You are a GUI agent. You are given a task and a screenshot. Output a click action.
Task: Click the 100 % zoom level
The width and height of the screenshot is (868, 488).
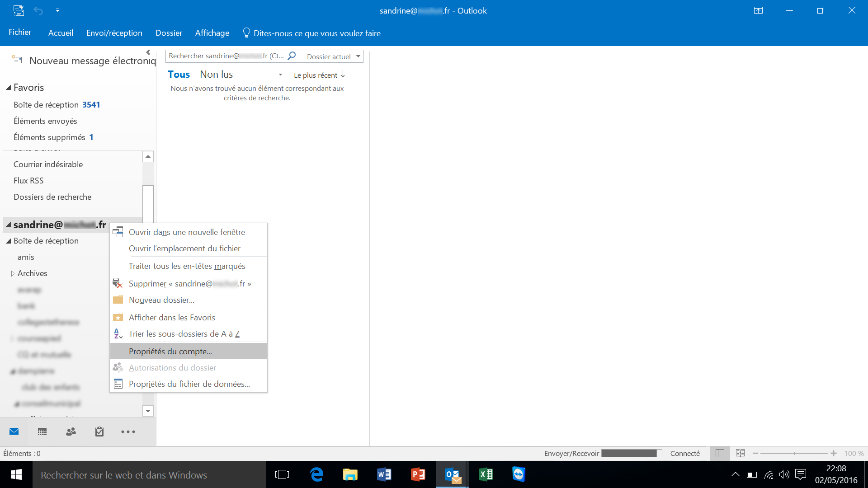click(854, 453)
